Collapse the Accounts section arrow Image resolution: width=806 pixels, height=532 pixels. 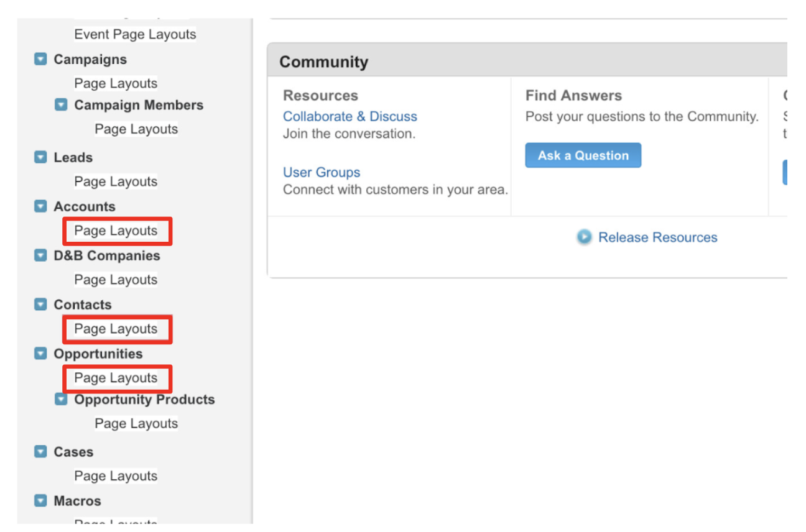pos(40,206)
